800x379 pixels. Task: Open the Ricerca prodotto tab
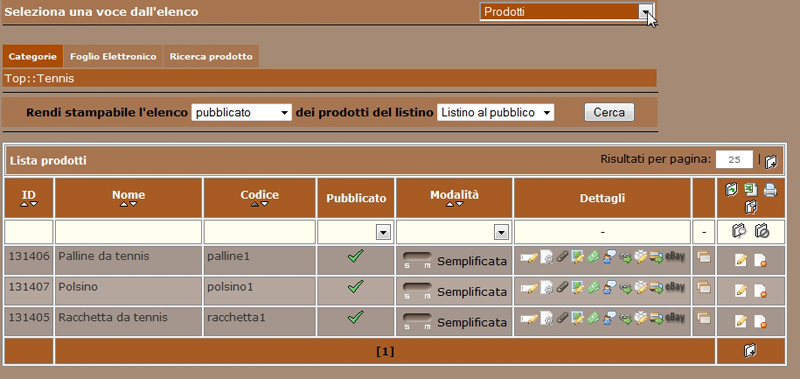click(x=211, y=57)
